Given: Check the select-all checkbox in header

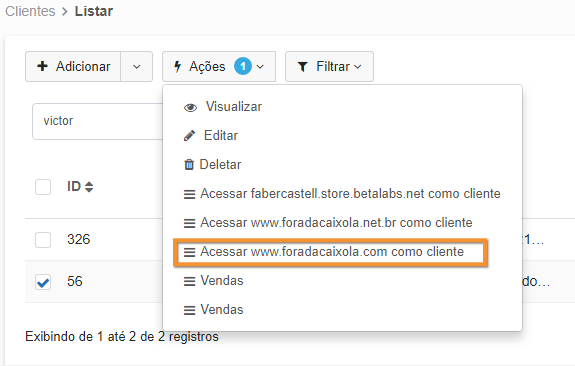Looking at the screenshot, I should [x=43, y=187].
